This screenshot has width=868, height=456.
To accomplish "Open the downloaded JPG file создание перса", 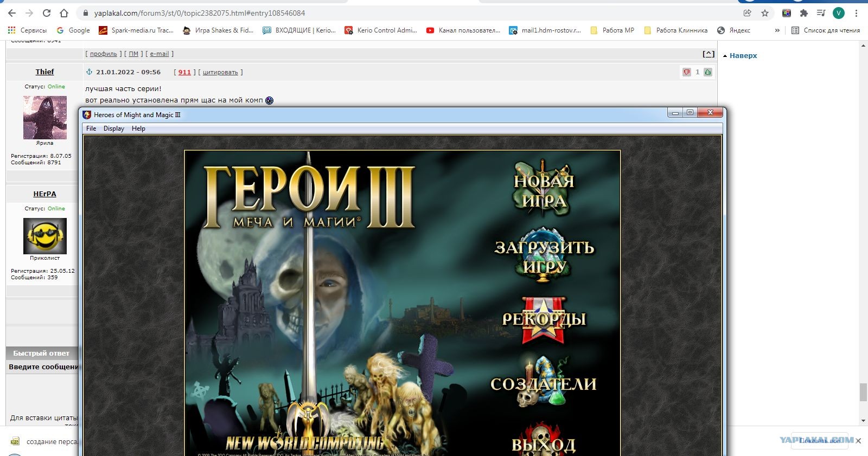I will point(44,441).
